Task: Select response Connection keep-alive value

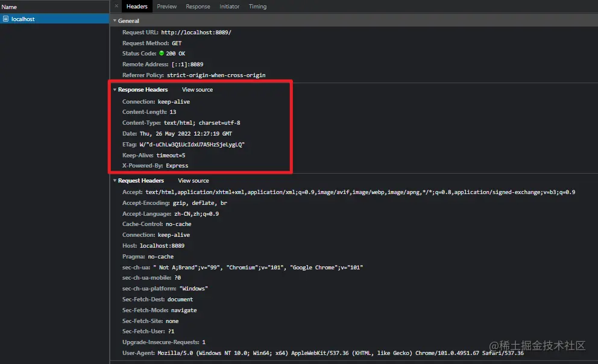Action: [174, 102]
